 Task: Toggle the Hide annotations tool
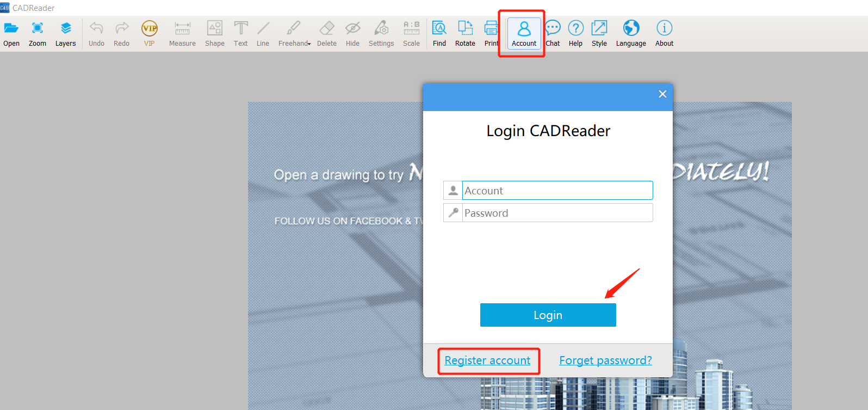[353, 34]
